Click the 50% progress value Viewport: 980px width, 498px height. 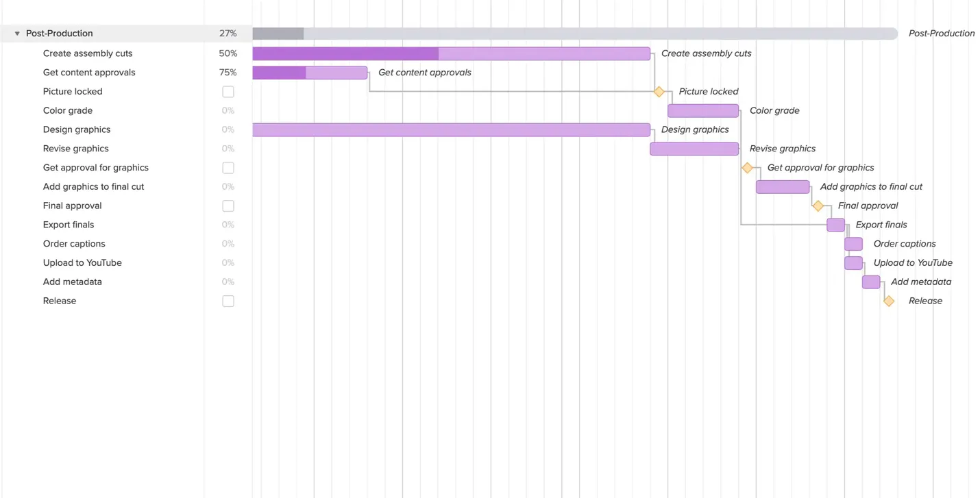pos(228,53)
